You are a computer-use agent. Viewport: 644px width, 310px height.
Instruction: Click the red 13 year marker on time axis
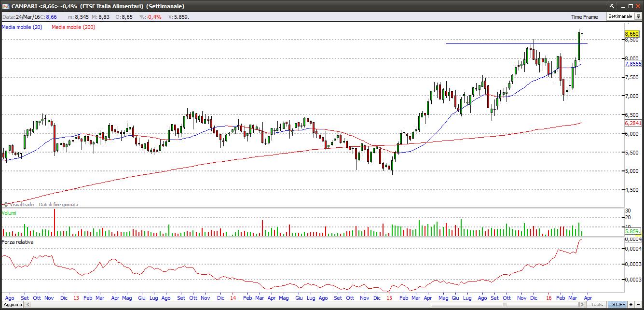[x=76, y=298]
